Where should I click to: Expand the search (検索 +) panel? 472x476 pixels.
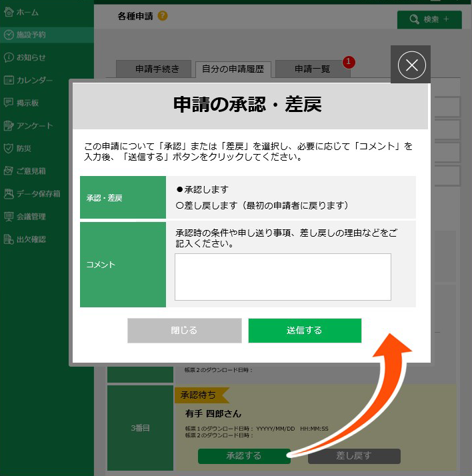[429, 19]
